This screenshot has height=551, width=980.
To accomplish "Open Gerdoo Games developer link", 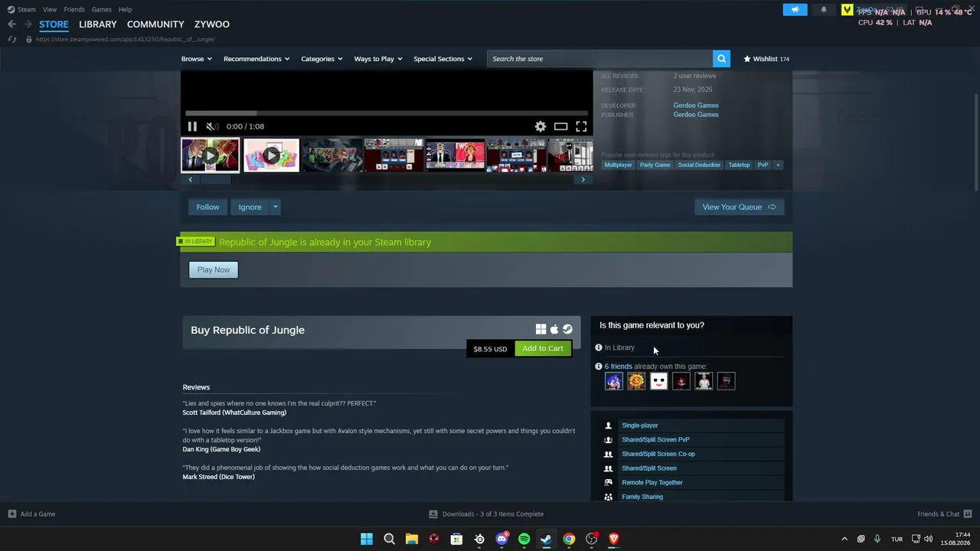I will point(696,106).
